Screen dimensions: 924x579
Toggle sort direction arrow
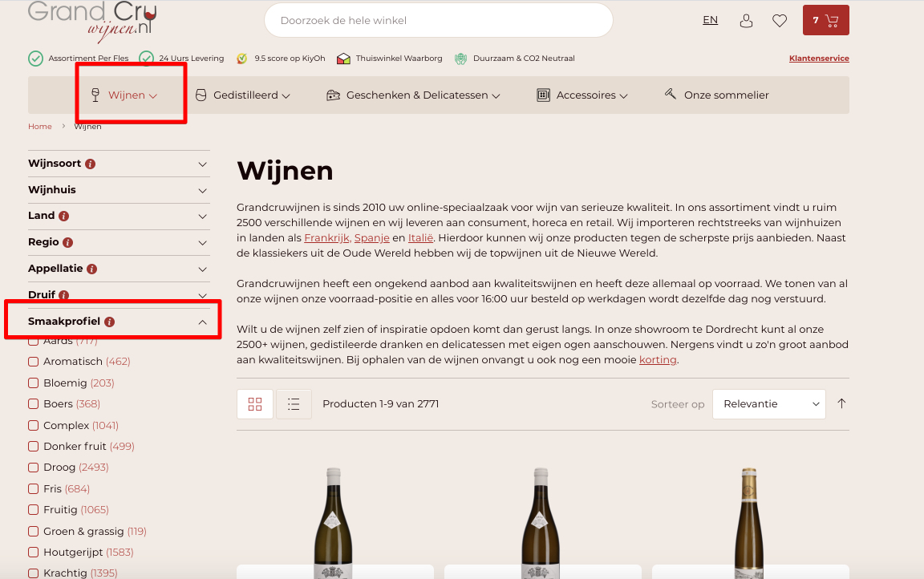841,404
